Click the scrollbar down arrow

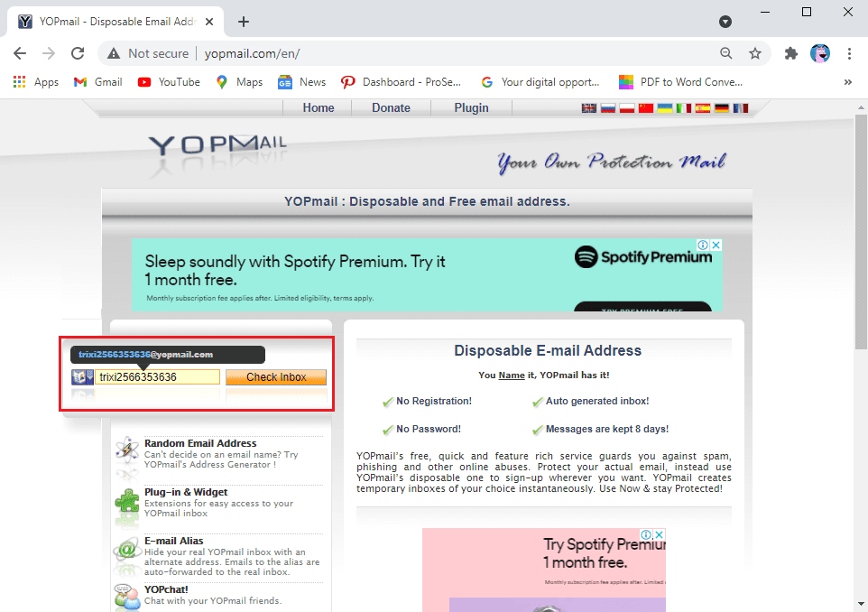pyautogui.click(x=861, y=604)
